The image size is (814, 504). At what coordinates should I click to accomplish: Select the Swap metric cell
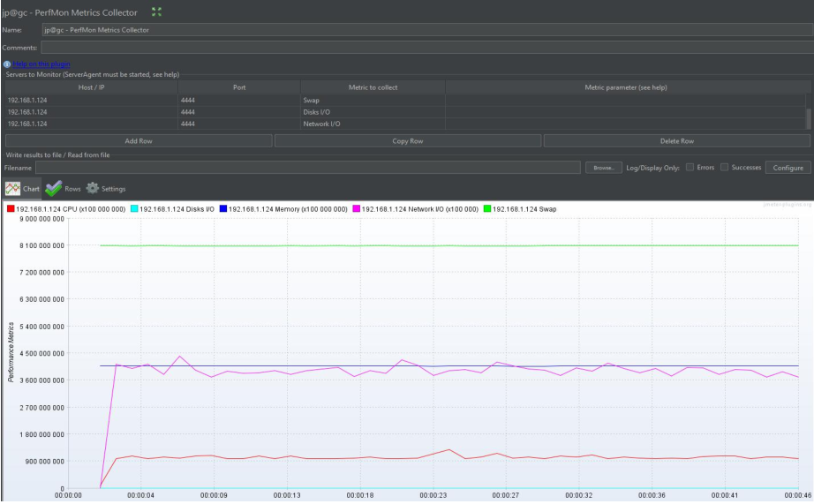click(x=373, y=100)
